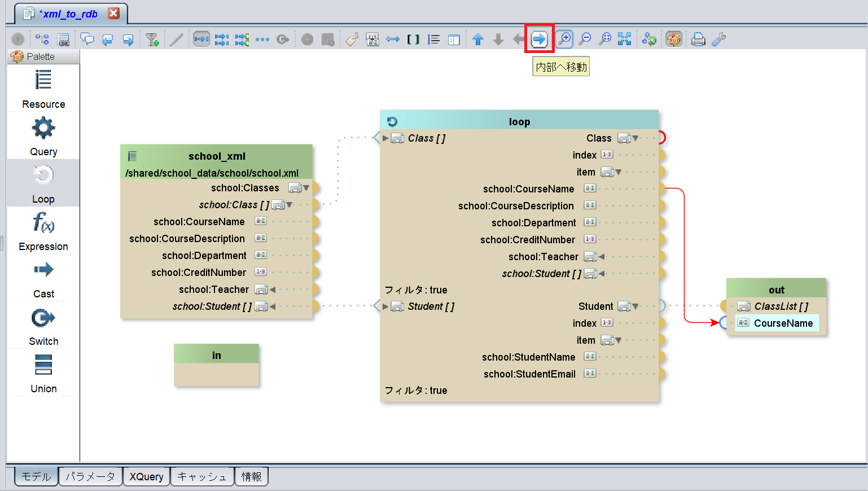The height and width of the screenshot is (491, 868).
Task: Click the auto-layout refresh nodes icon
Action: [x=650, y=39]
